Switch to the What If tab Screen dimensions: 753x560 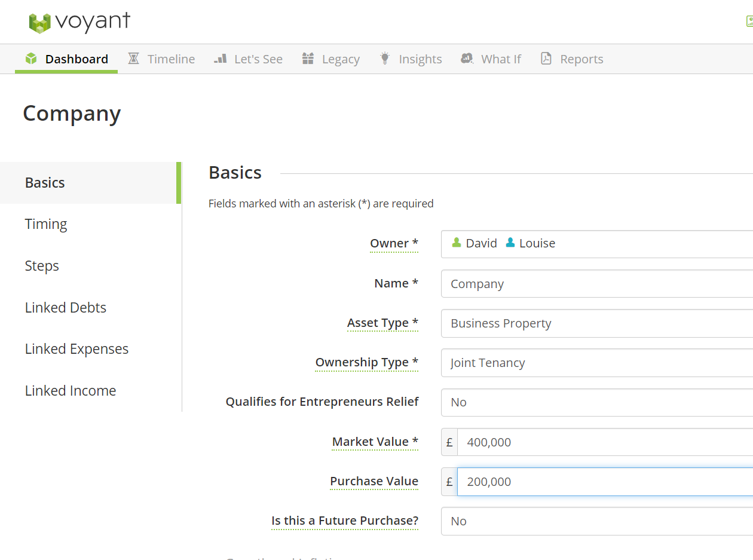pyautogui.click(x=491, y=59)
